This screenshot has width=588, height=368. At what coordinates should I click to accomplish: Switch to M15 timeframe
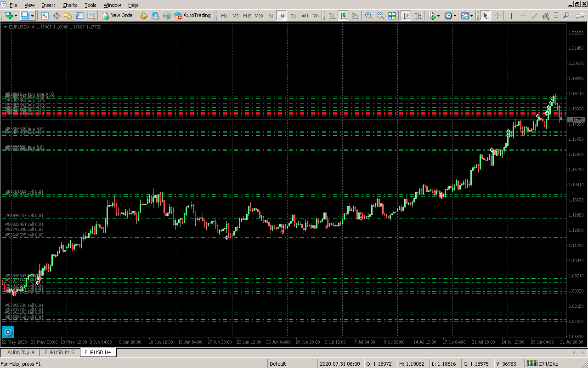click(247, 16)
